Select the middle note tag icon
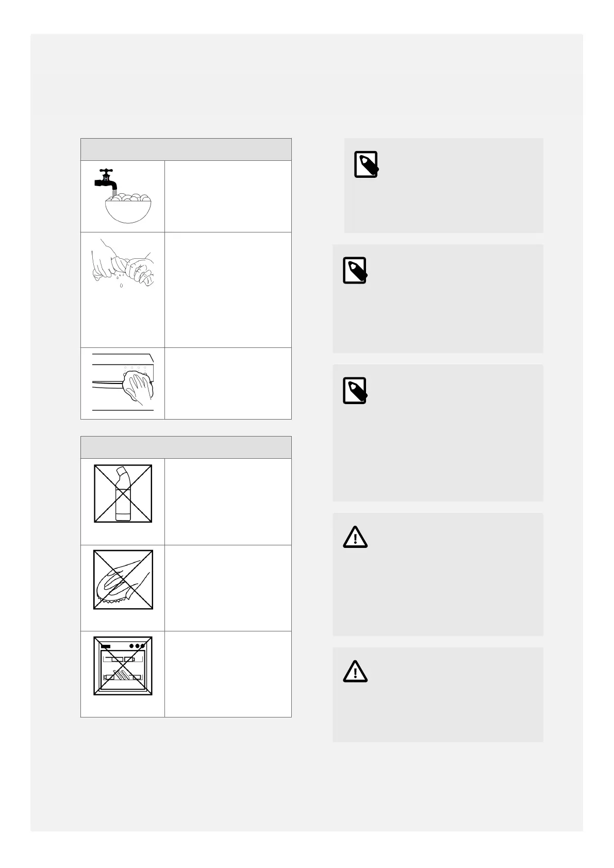This screenshot has width=614, height=868. coord(355,270)
